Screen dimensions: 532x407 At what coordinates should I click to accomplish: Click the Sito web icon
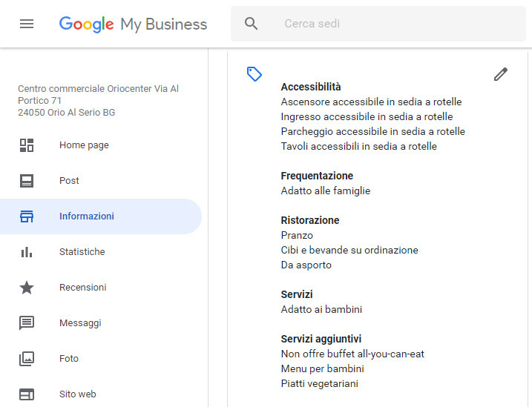27,394
